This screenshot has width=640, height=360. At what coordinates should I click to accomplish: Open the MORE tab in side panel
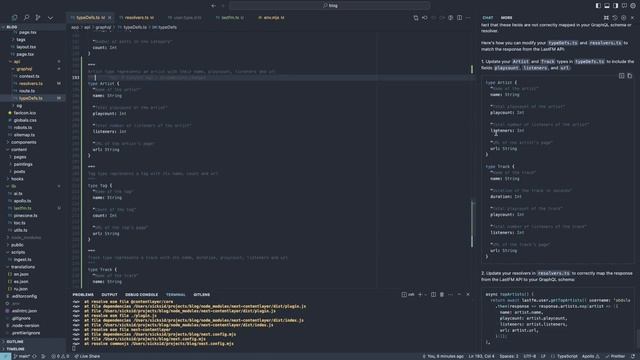coord(506,18)
